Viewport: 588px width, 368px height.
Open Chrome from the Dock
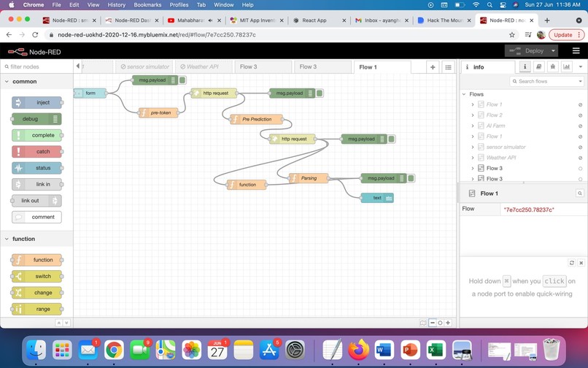pyautogui.click(x=114, y=350)
